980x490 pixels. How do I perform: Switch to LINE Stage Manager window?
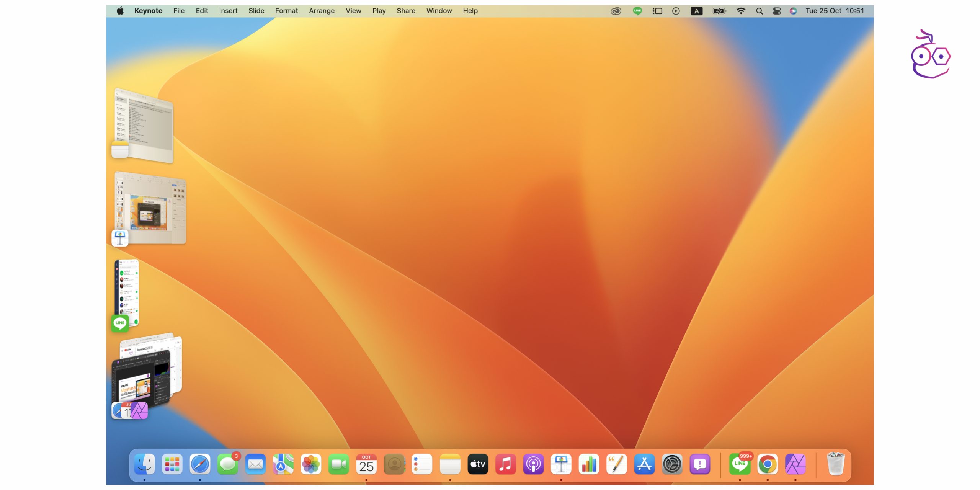(127, 293)
